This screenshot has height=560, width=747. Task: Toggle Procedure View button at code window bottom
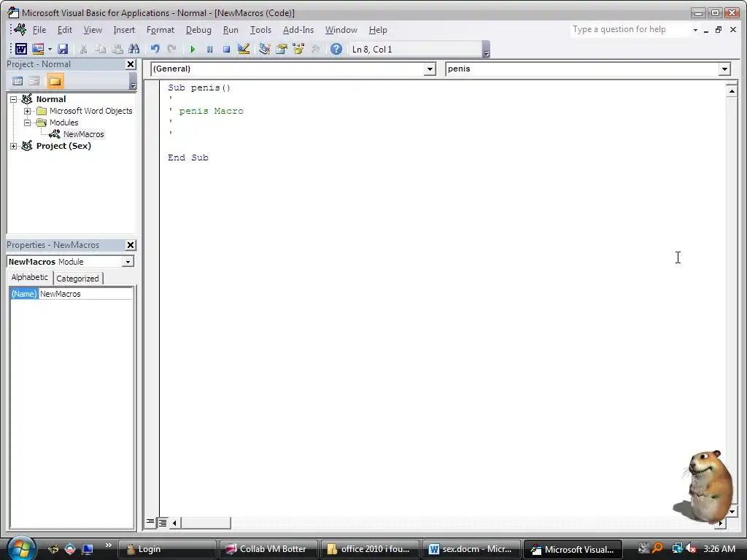[150, 522]
